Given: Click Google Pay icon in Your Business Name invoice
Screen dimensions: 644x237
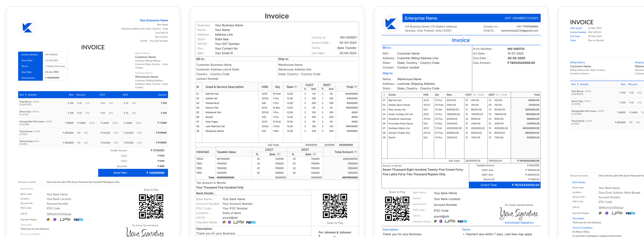Looking at the screenshot, I should (x=224, y=222).
